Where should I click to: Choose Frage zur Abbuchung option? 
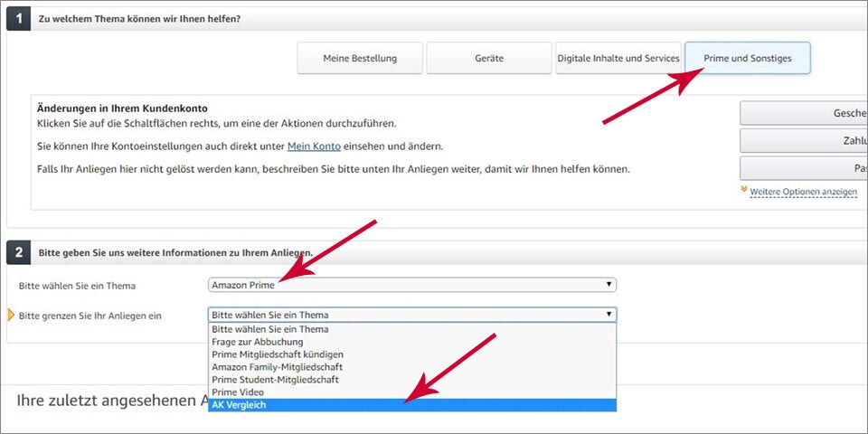pos(412,342)
